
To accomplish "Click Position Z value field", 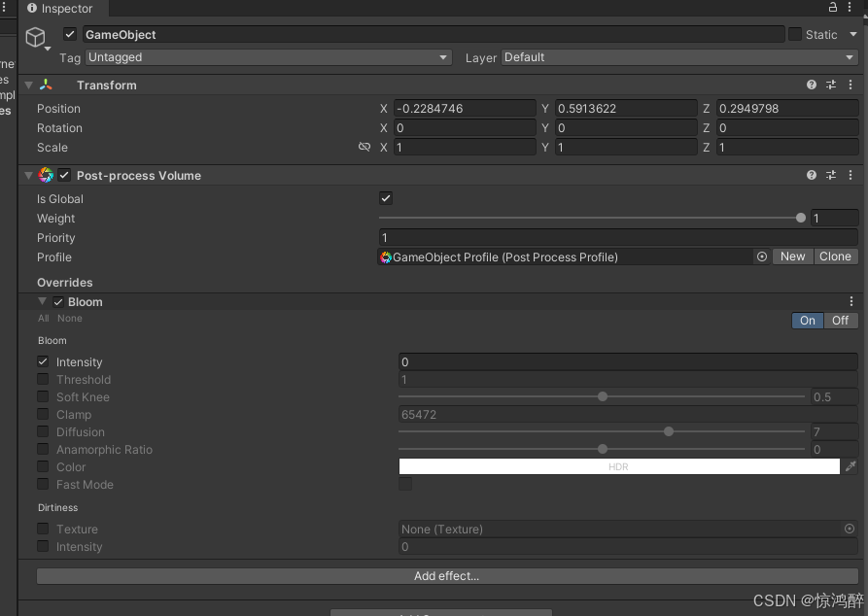I will [787, 109].
